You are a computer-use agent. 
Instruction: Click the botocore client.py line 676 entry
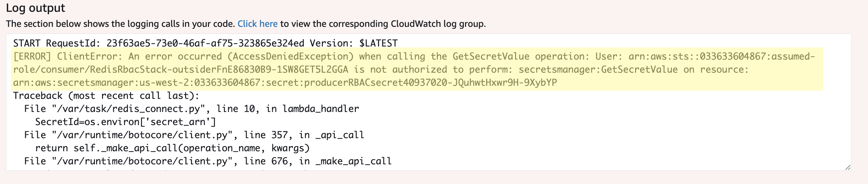tap(208, 161)
